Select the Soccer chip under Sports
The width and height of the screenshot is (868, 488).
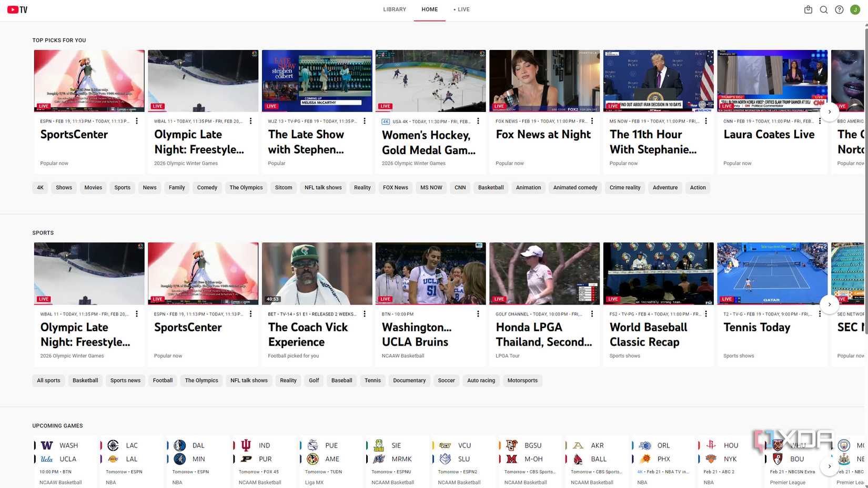click(x=447, y=381)
